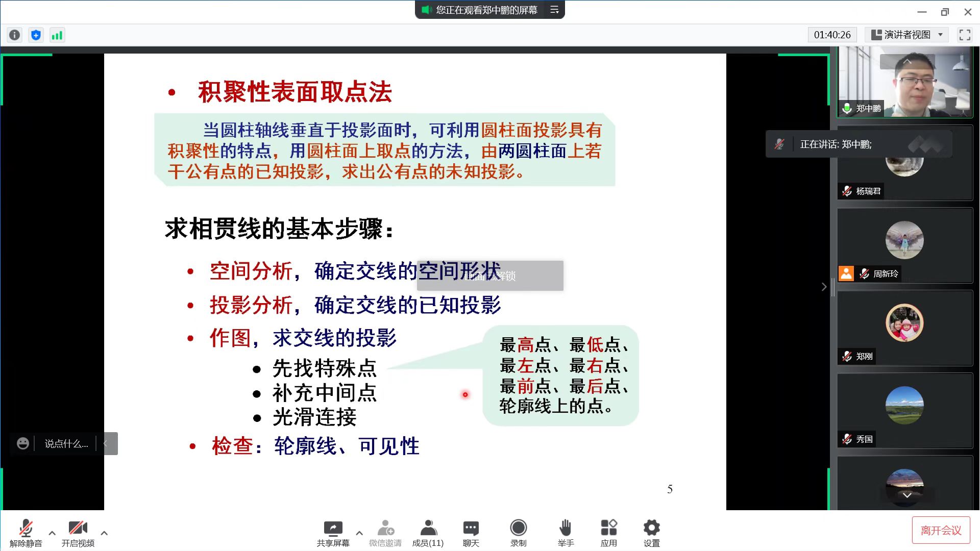The image size is (980, 551).
Task: Open the 演讲者视图 view dropdown
Action: pos(907,35)
